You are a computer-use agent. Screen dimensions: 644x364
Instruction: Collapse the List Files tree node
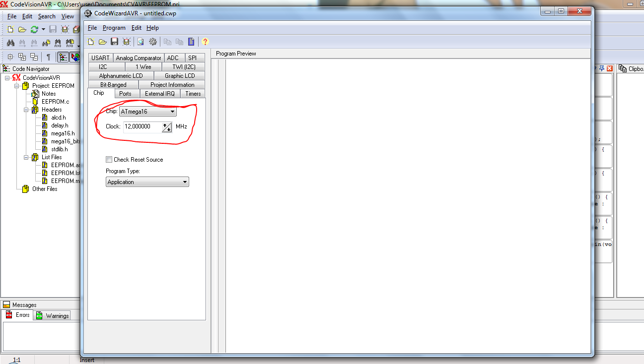coord(27,157)
